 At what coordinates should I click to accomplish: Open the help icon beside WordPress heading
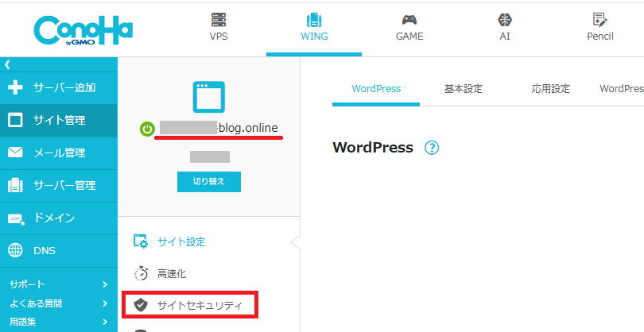tap(432, 148)
